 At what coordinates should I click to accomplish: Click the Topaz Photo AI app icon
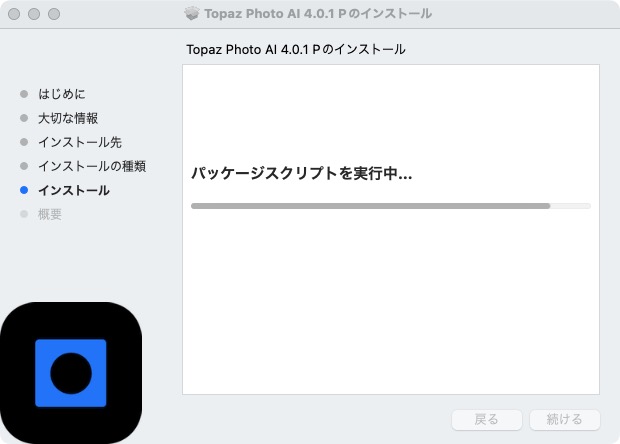71,373
